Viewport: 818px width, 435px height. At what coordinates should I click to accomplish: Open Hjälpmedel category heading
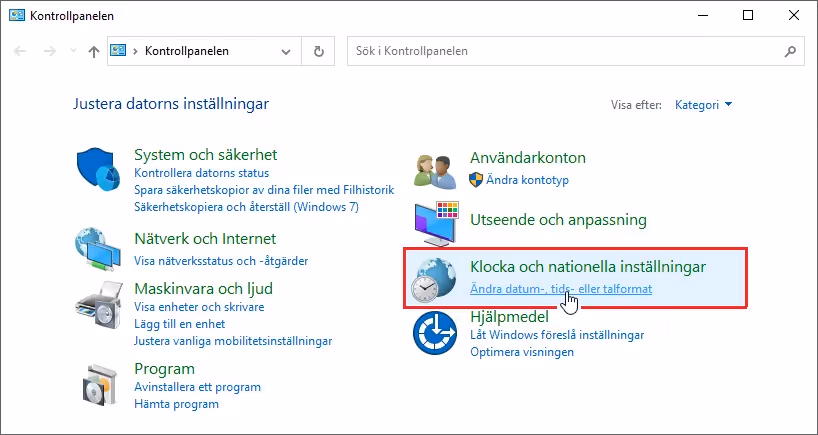pos(509,317)
